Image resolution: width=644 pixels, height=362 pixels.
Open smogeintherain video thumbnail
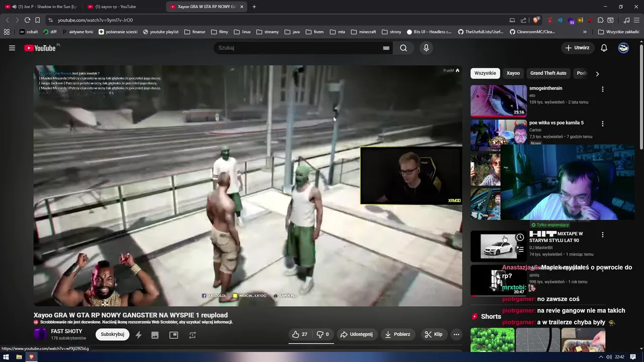tap(499, 101)
